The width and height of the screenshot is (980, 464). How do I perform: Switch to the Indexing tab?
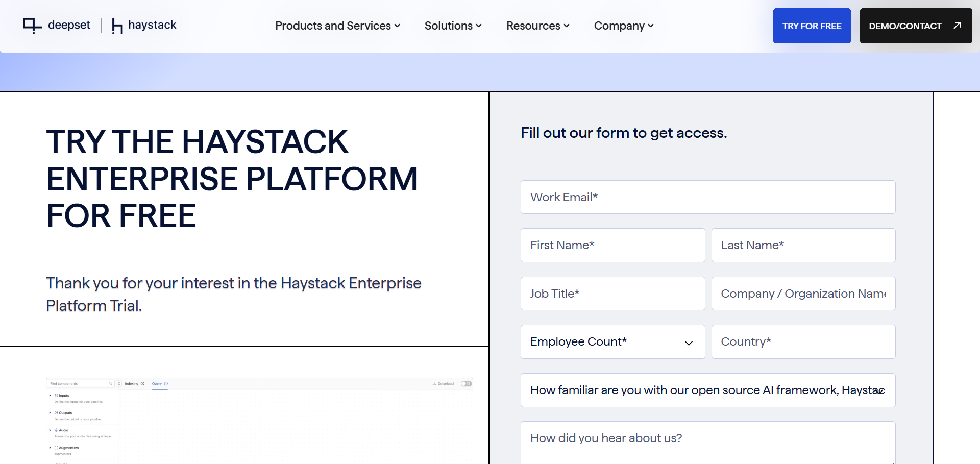pos(132,384)
